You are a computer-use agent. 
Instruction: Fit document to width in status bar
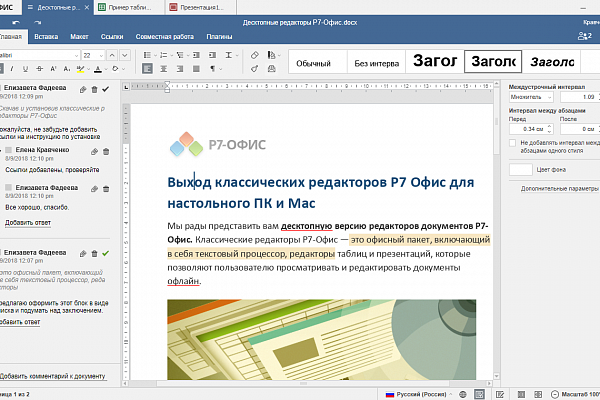pyautogui.click(x=538, y=394)
